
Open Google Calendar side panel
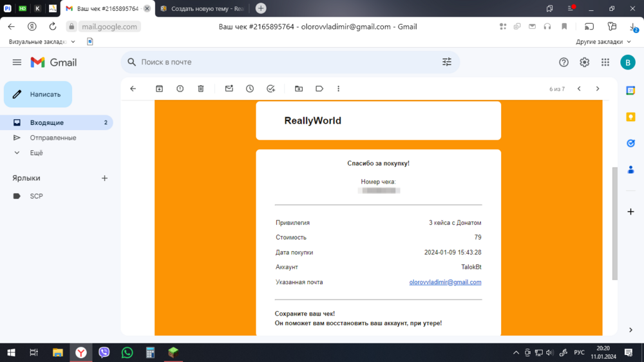[x=631, y=91]
